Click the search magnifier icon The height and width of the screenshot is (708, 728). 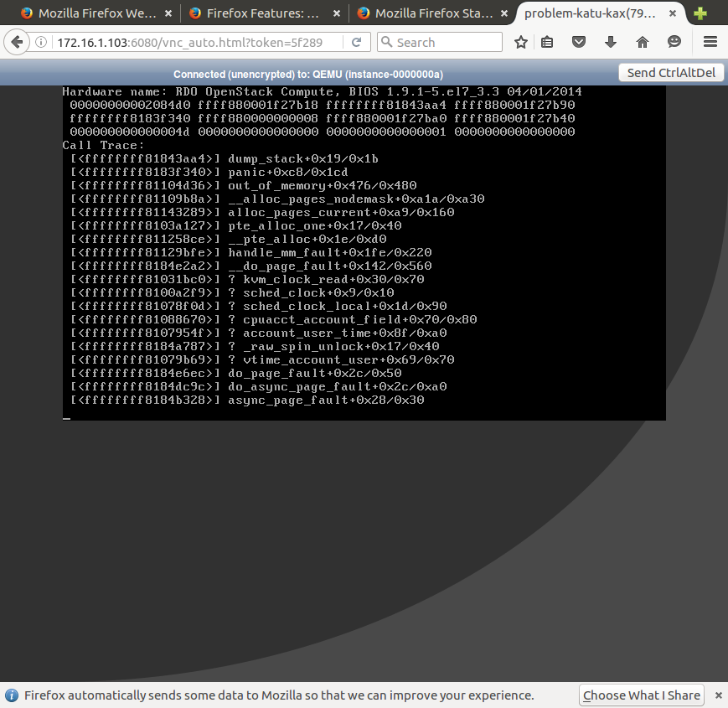pos(386,42)
